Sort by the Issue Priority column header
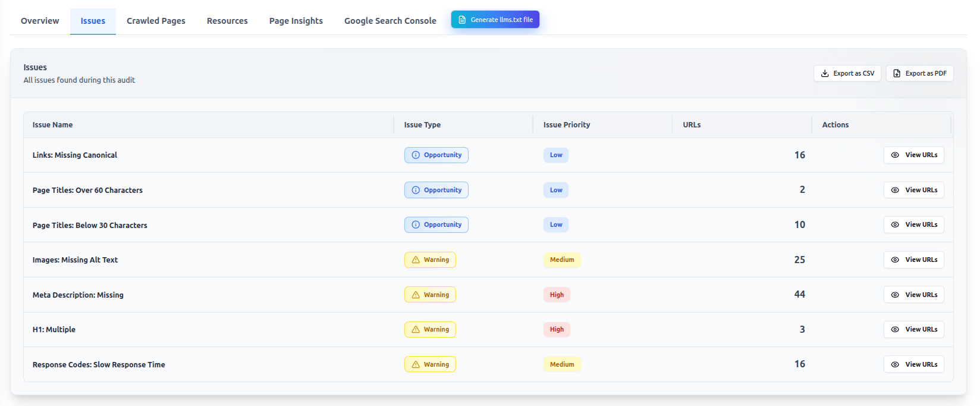The image size is (980, 406). pyautogui.click(x=566, y=125)
